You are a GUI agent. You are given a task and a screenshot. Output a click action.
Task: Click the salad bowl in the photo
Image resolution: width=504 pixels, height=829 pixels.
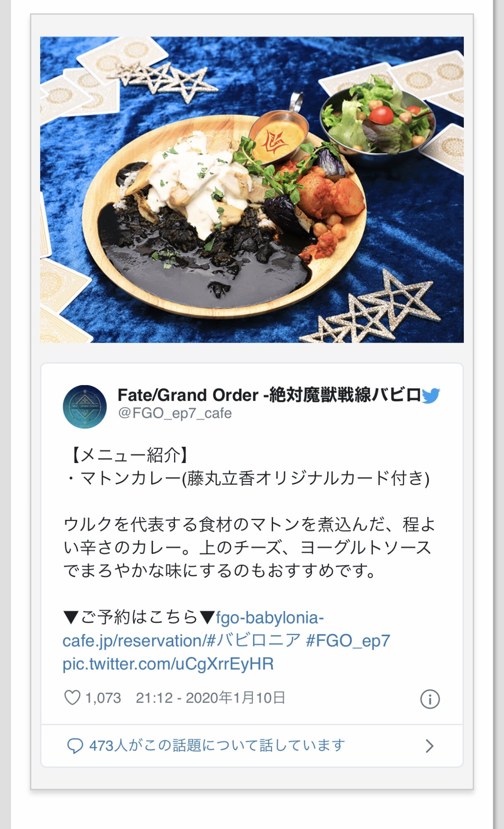pyautogui.click(x=378, y=118)
